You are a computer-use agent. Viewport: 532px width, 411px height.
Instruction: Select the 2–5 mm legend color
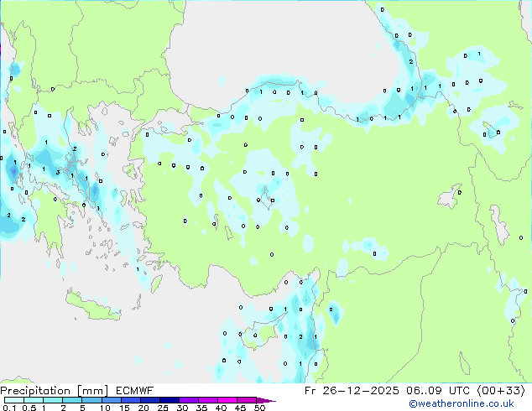[x=72, y=400]
